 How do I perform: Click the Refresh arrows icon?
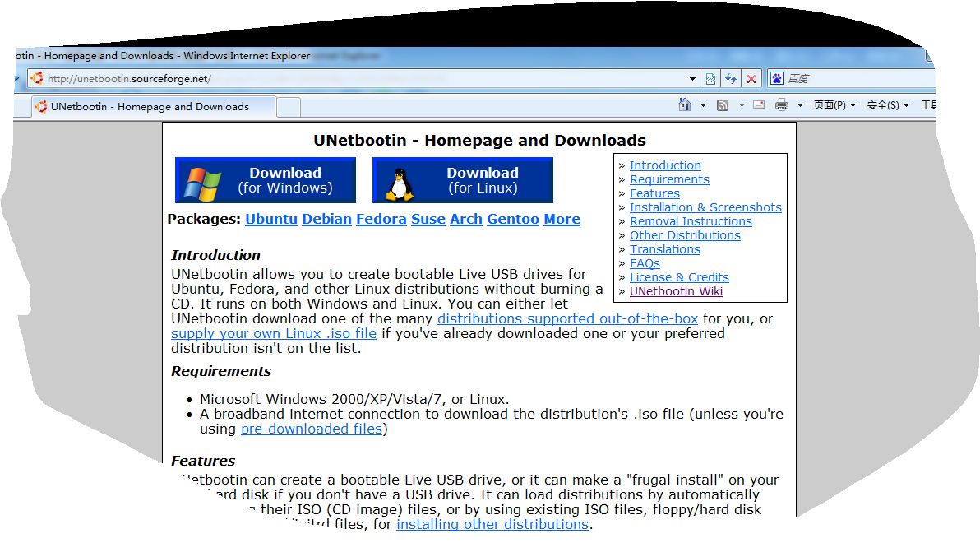[731, 79]
